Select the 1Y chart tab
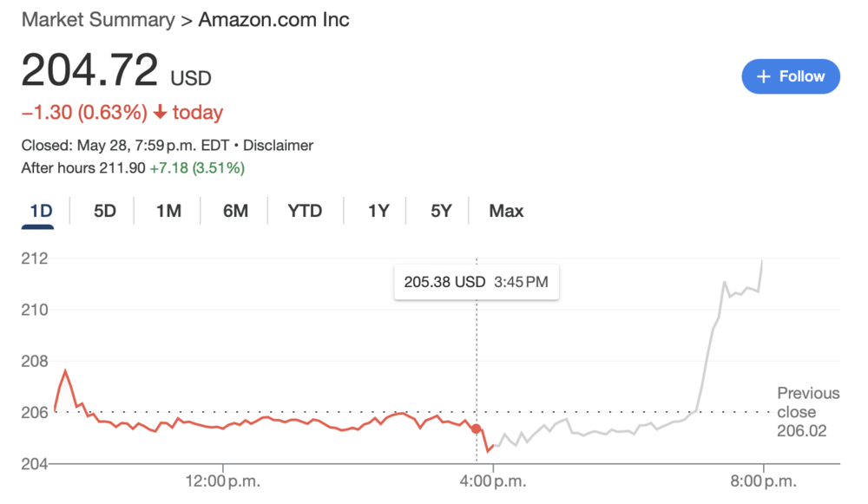868x504 pixels. tap(378, 211)
